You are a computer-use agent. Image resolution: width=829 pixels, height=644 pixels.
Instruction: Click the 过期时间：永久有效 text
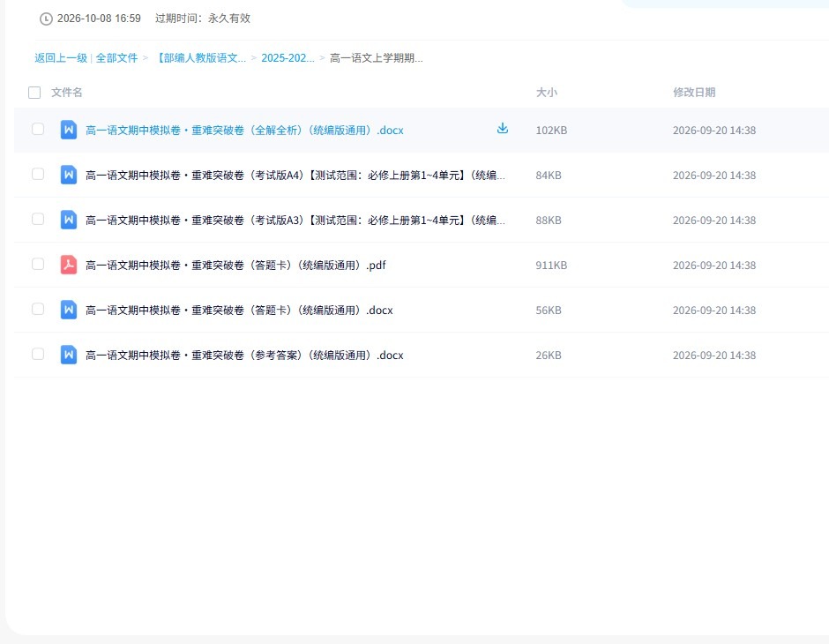click(x=203, y=19)
